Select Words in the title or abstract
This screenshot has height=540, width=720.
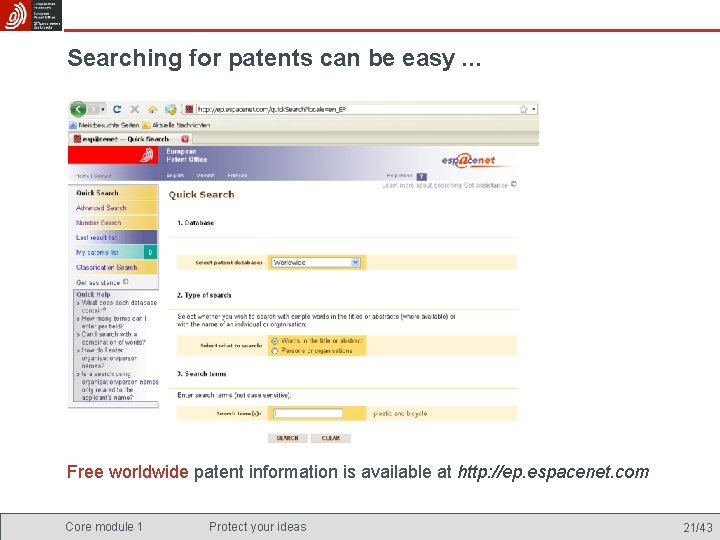pos(275,341)
